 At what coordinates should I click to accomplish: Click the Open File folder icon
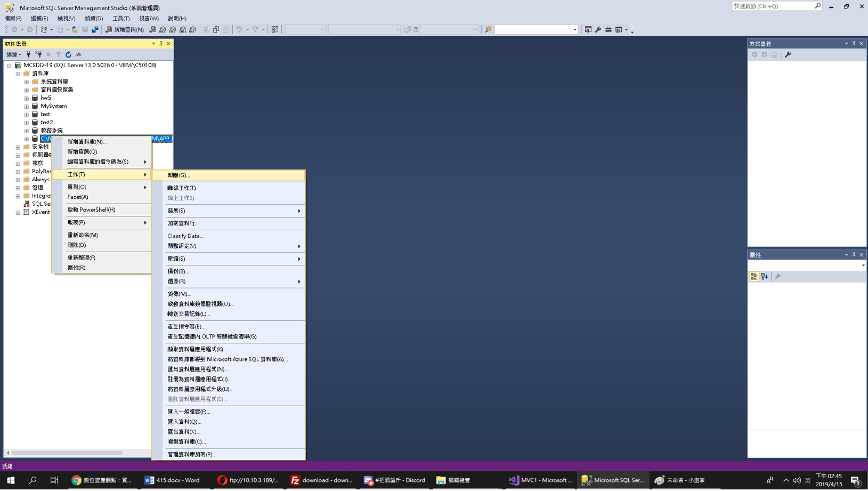coord(75,30)
